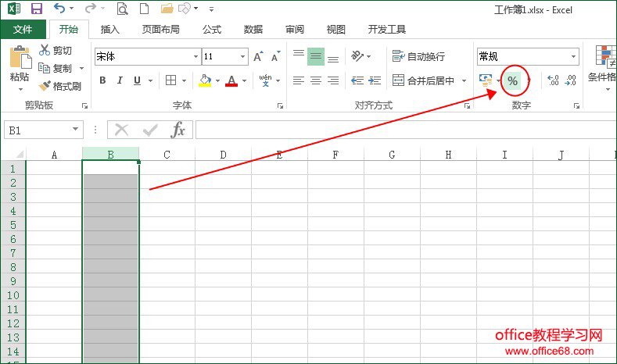Increase indent in alignment group

(375, 80)
